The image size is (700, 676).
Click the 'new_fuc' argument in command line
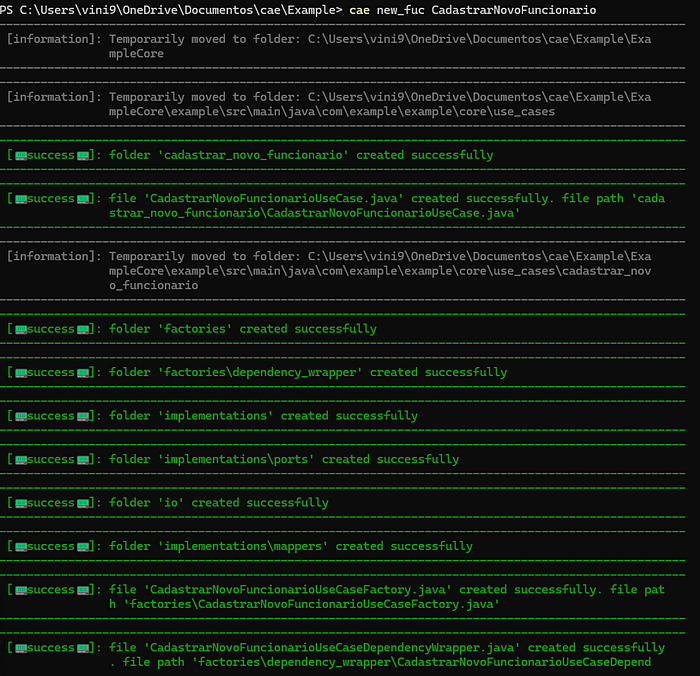400,10
